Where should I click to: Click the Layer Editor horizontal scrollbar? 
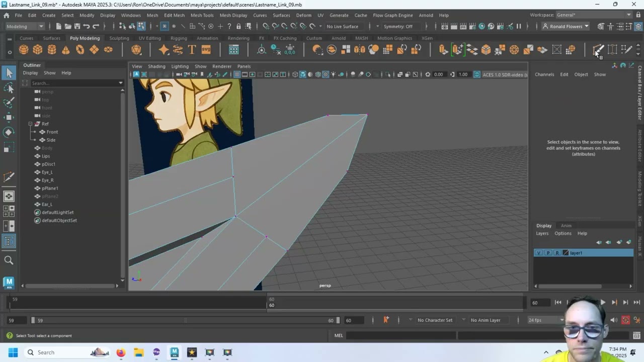571,286
